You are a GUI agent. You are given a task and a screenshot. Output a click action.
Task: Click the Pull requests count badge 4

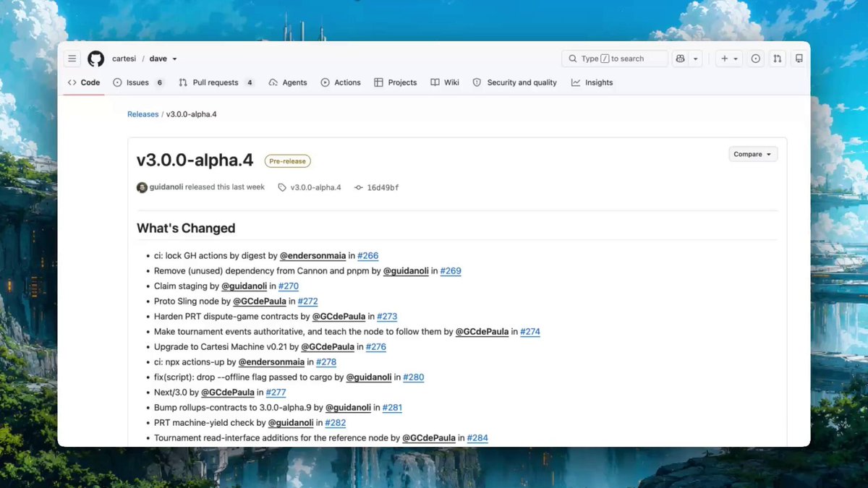click(250, 82)
